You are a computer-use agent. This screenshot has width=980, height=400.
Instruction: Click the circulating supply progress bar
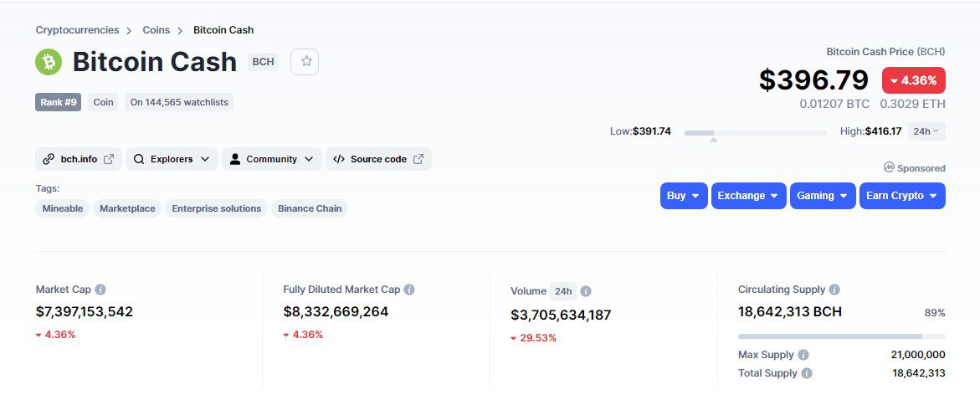841,336
